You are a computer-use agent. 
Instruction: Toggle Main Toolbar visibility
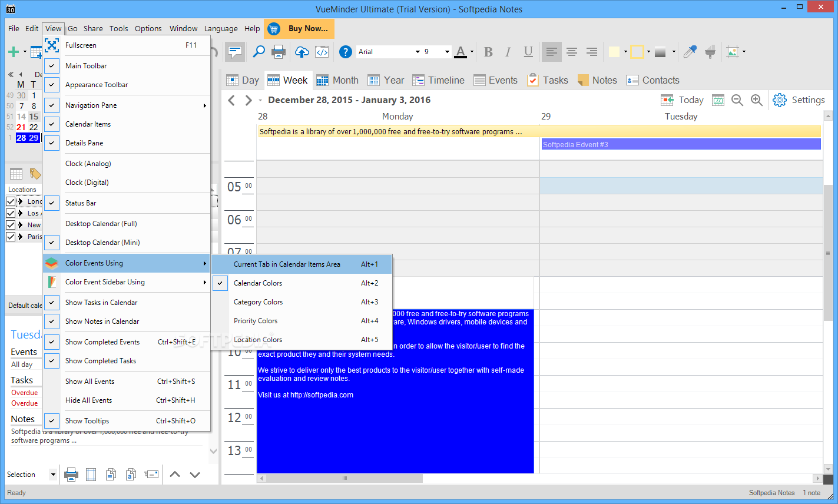point(52,66)
